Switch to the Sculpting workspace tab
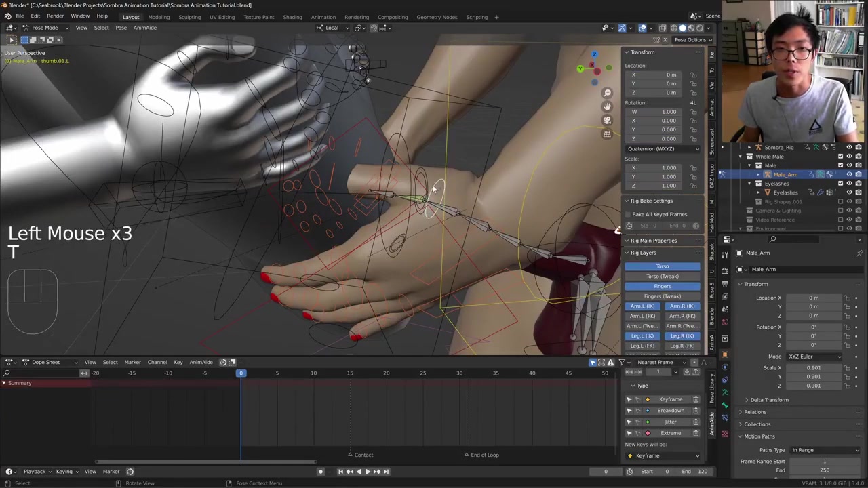This screenshot has width=868, height=488. point(189,17)
